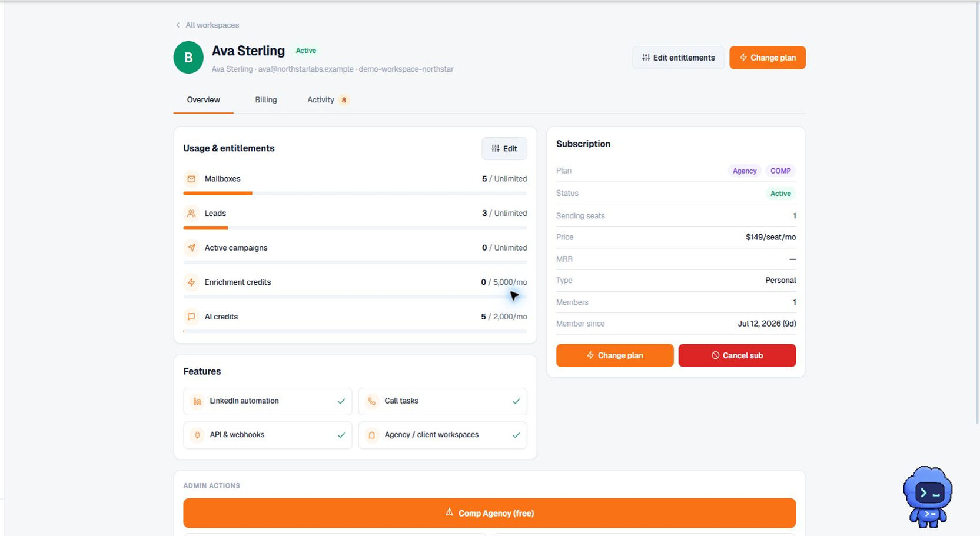This screenshot has width=980, height=536.
Task: Click the Leads people icon
Action: [x=191, y=213]
